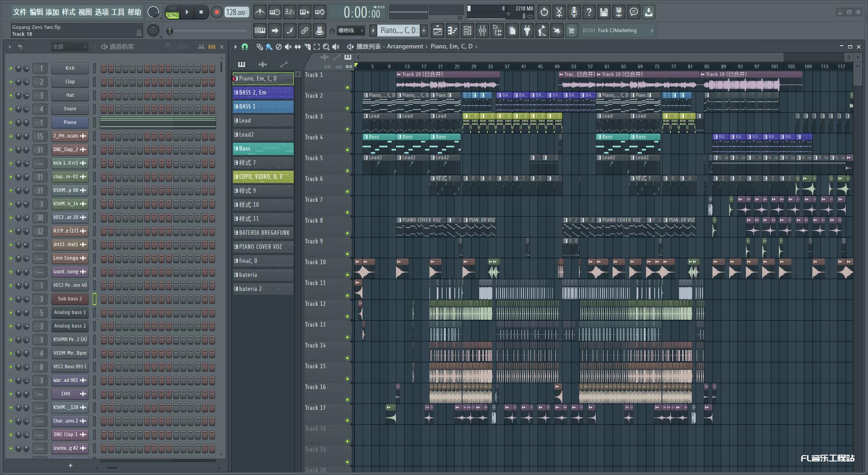Click the download export icon

[649, 12]
